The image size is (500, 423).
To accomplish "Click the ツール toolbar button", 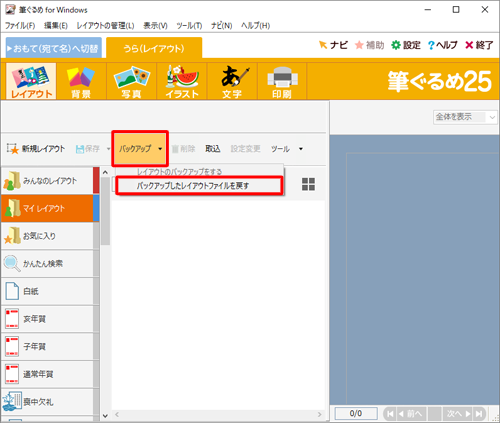I will pos(280,149).
